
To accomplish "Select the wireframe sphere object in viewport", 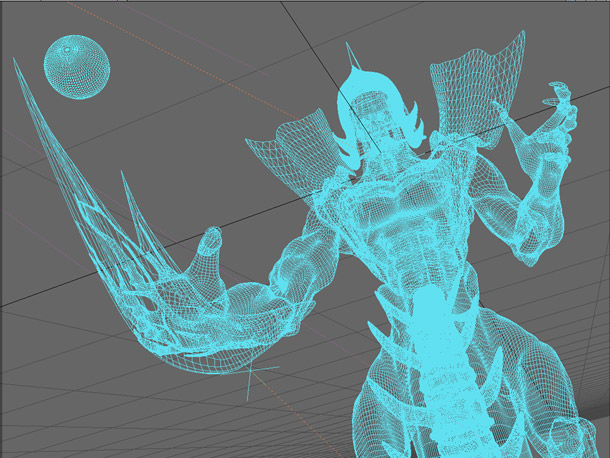I will [x=77, y=67].
